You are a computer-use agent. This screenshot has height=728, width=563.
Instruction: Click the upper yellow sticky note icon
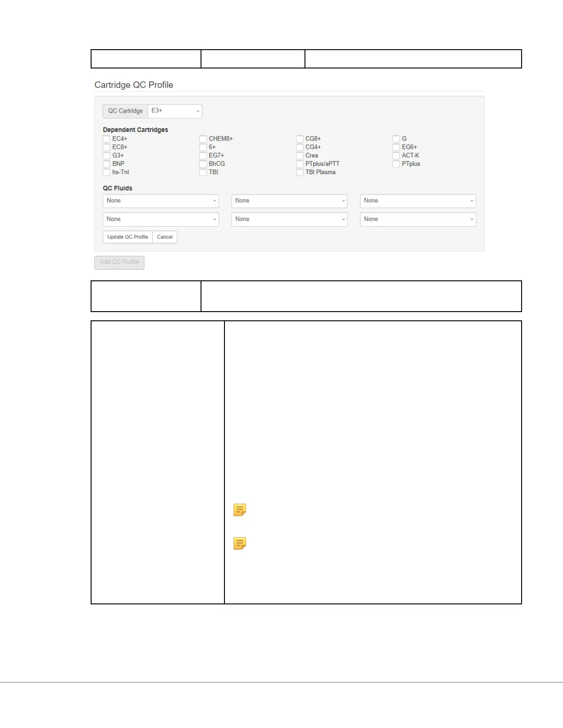[240, 510]
